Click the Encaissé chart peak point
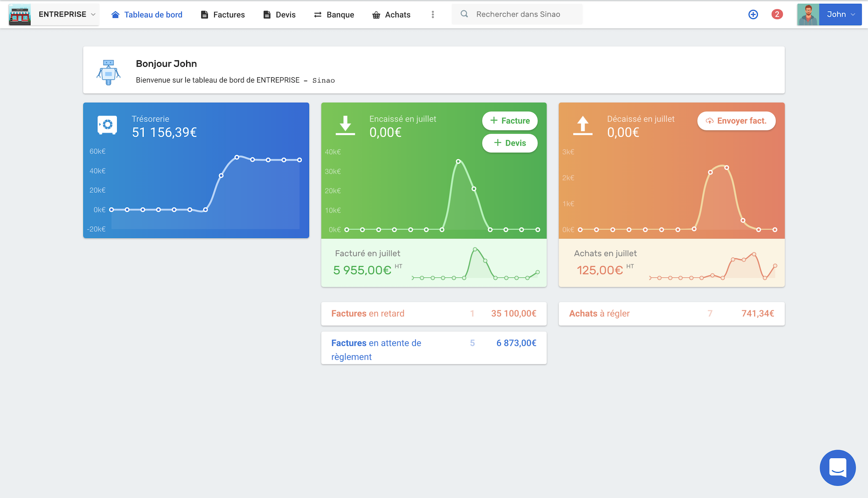 click(458, 162)
